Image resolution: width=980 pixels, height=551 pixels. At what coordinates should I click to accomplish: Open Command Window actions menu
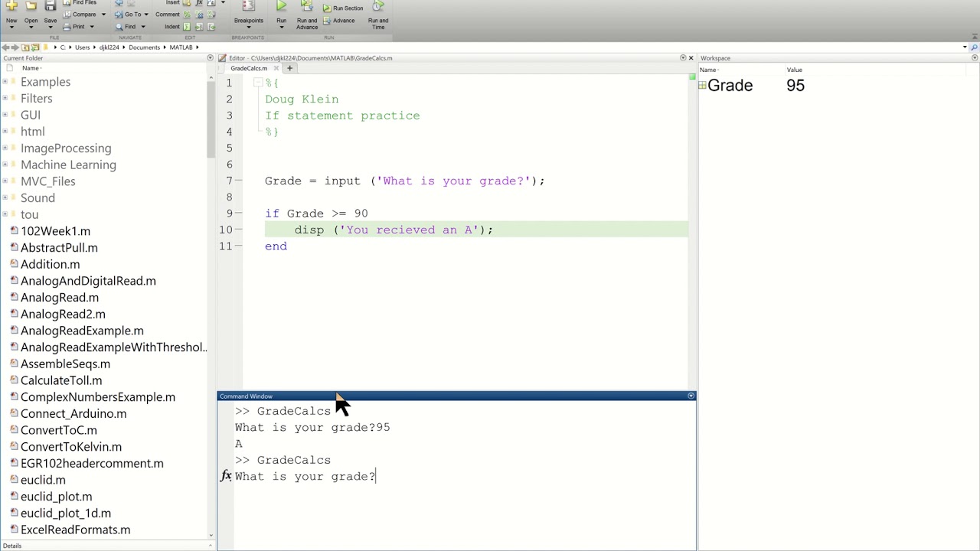pyautogui.click(x=691, y=396)
